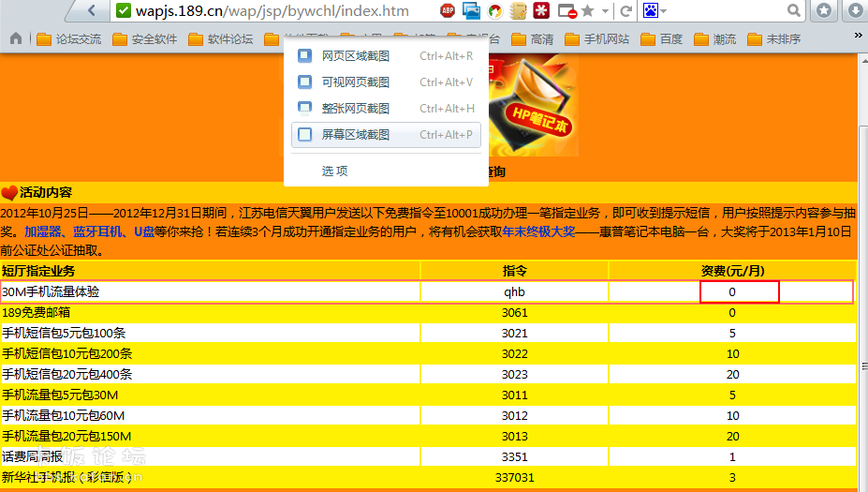The image size is (868, 492).
Task: Click the screenshot tool icon in address bar
Action: (x=471, y=10)
